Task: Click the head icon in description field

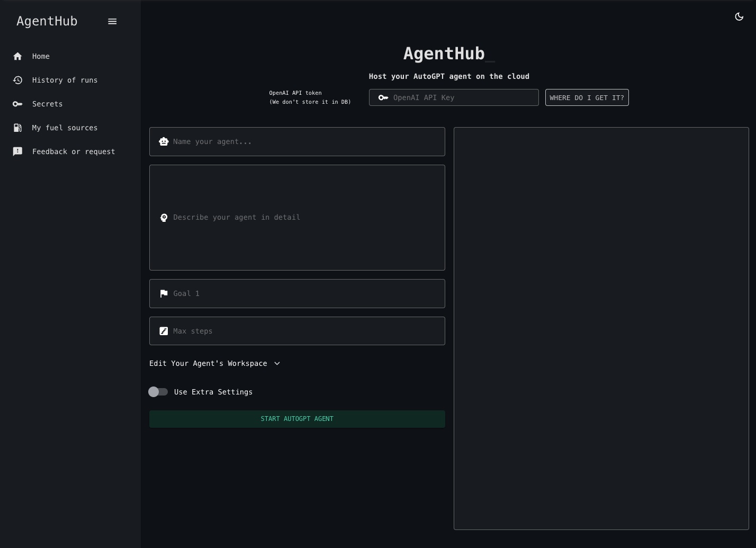Action: click(x=164, y=218)
